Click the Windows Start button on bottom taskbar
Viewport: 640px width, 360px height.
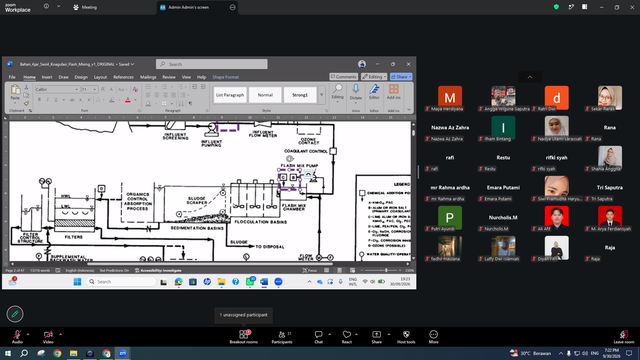tap(8, 353)
